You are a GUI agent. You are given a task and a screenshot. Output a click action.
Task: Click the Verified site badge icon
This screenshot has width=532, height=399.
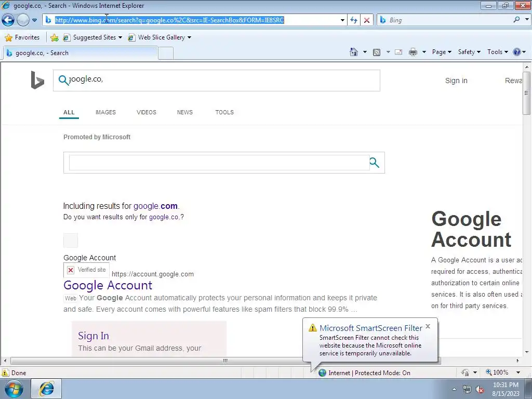coord(87,270)
